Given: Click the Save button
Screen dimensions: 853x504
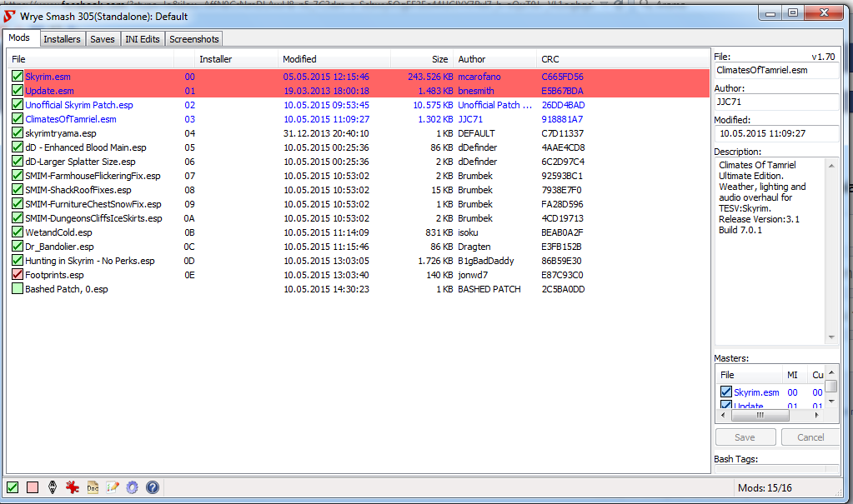Looking at the screenshot, I should (x=745, y=437).
